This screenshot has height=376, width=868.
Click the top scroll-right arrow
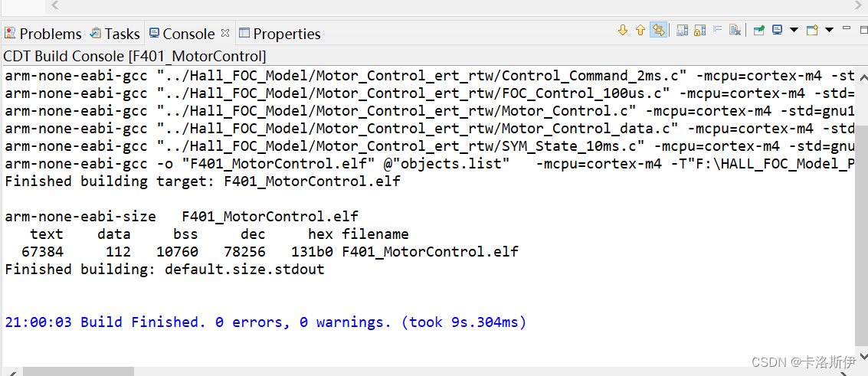point(859,5)
